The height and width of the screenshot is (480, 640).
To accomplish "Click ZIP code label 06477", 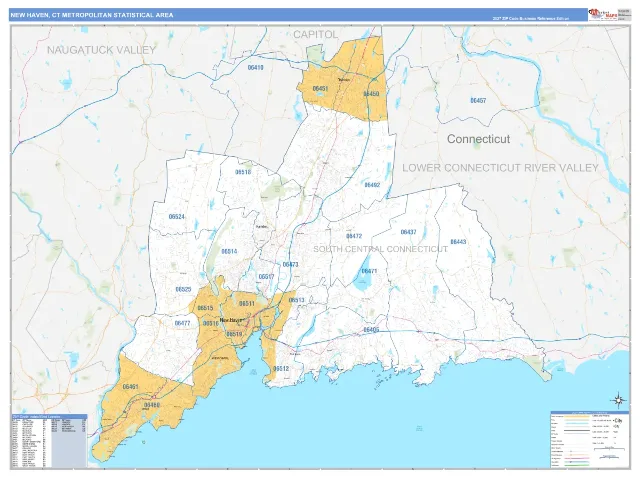I will click(x=182, y=323).
